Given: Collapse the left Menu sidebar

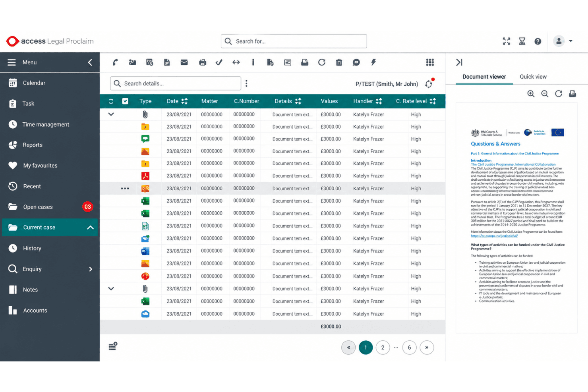Looking at the screenshot, I should (x=90, y=62).
